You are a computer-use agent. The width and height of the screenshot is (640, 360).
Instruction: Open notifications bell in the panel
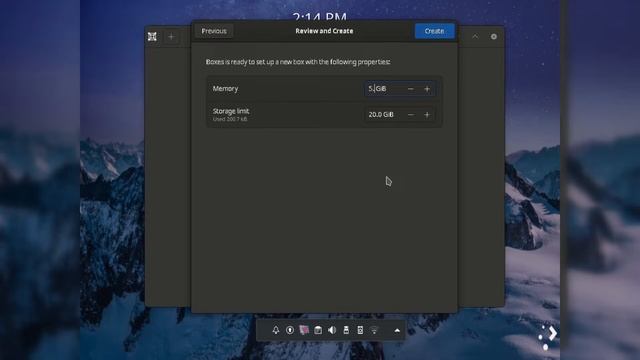pyautogui.click(x=276, y=330)
